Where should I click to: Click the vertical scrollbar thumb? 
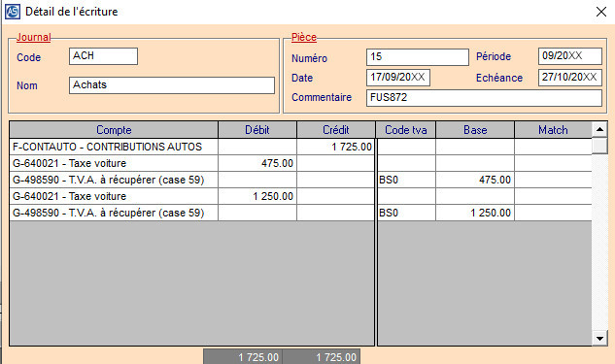[599, 146]
